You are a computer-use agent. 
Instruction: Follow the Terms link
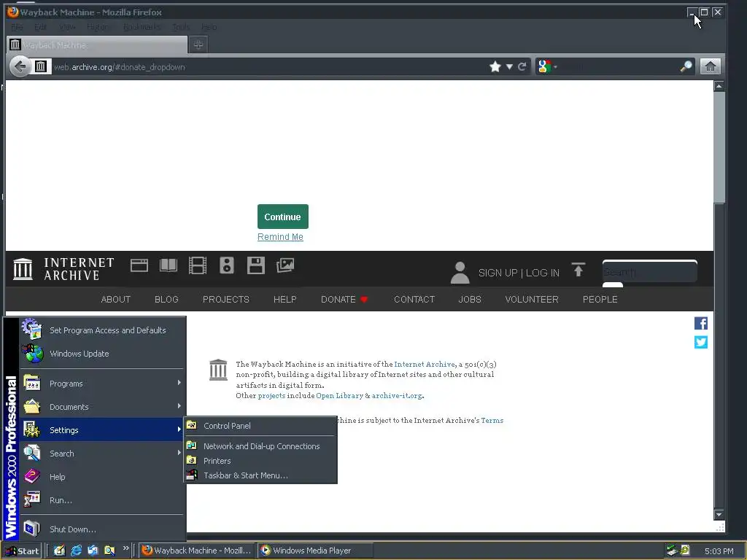coord(492,421)
